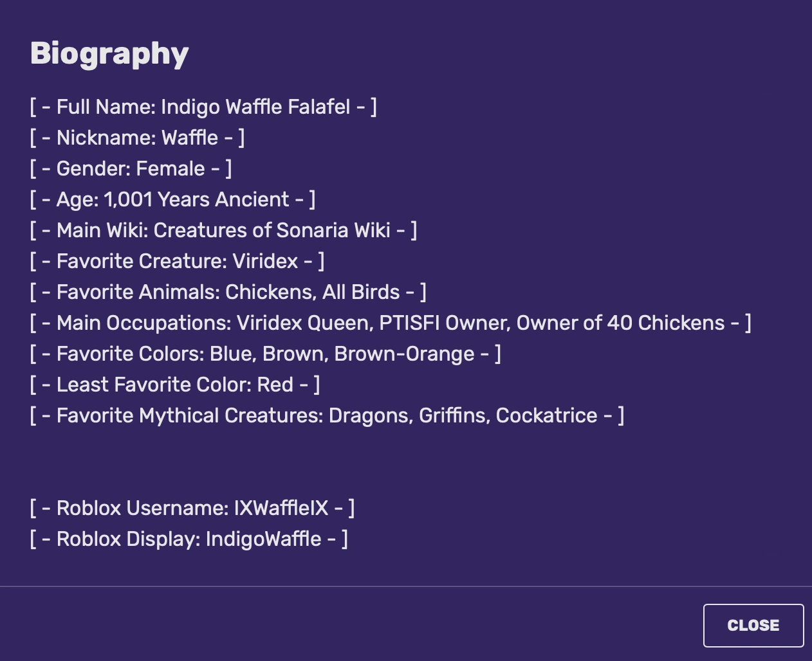Select the Favorite Mythical Creatures line

point(327,415)
